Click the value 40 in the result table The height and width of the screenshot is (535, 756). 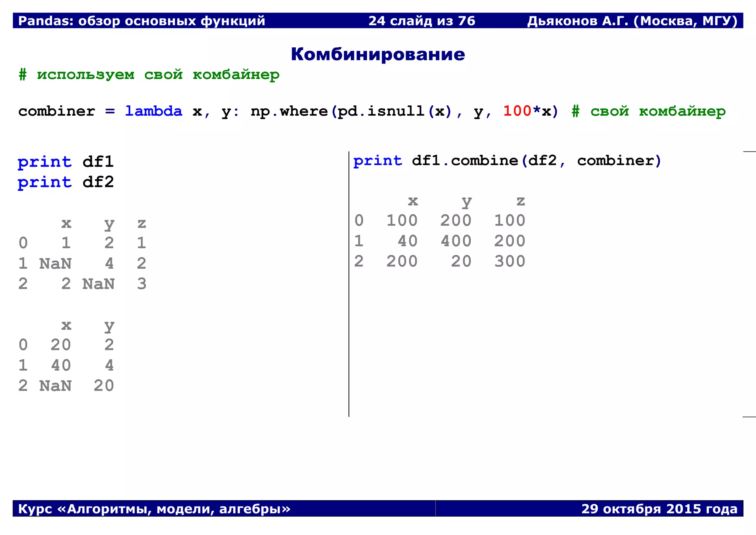pos(408,241)
